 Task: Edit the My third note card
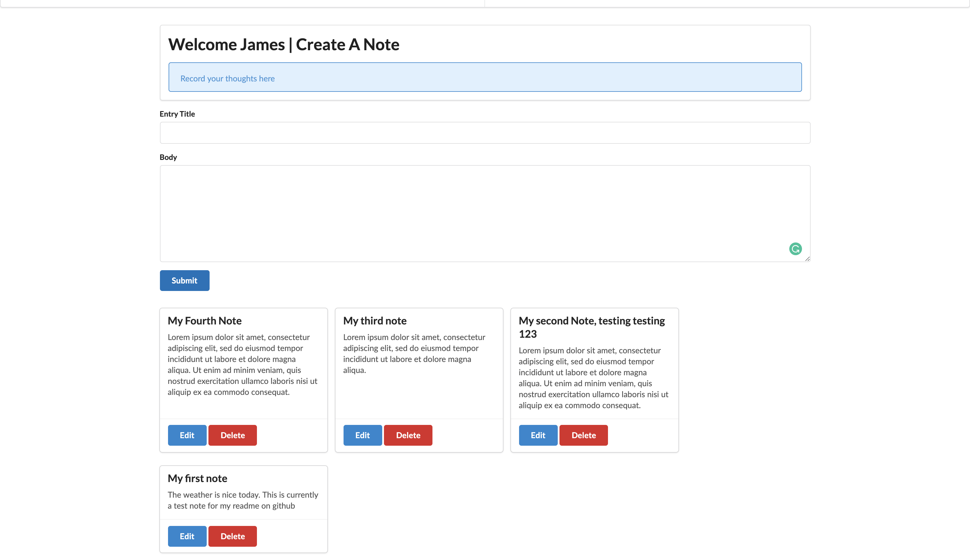click(x=362, y=435)
